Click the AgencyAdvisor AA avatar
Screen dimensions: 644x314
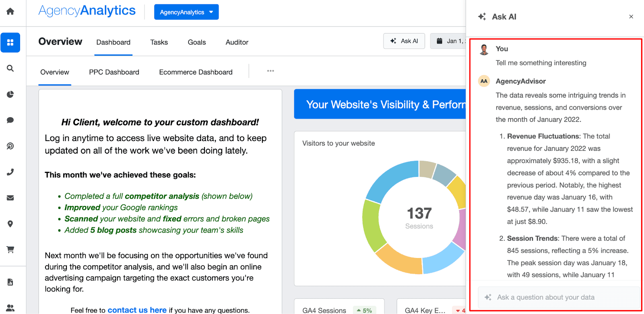pos(484,81)
